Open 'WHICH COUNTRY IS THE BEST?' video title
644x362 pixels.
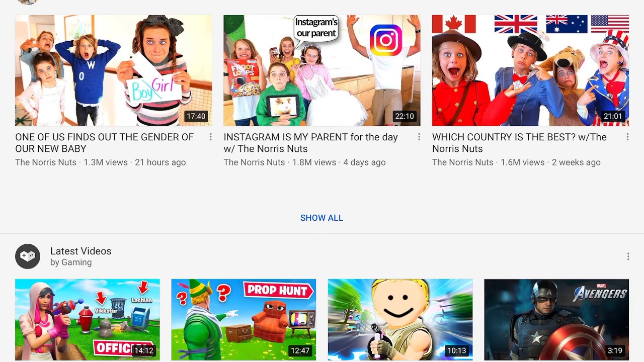(x=519, y=143)
